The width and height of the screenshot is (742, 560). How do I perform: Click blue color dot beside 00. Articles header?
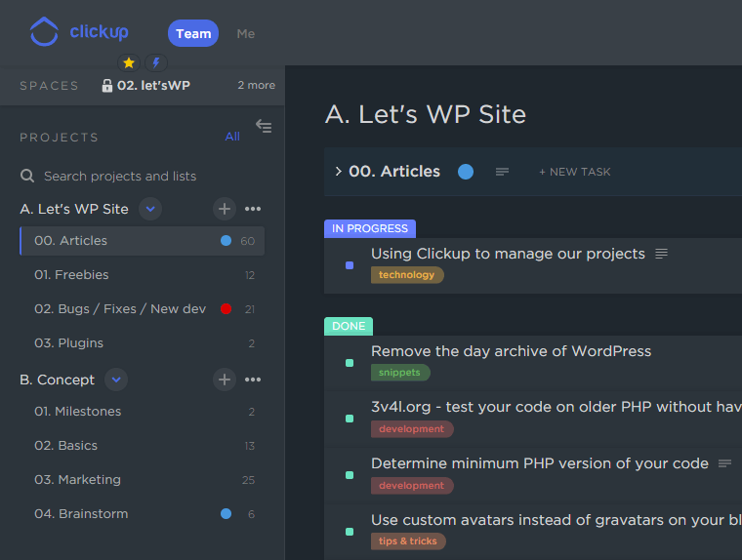tap(466, 172)
